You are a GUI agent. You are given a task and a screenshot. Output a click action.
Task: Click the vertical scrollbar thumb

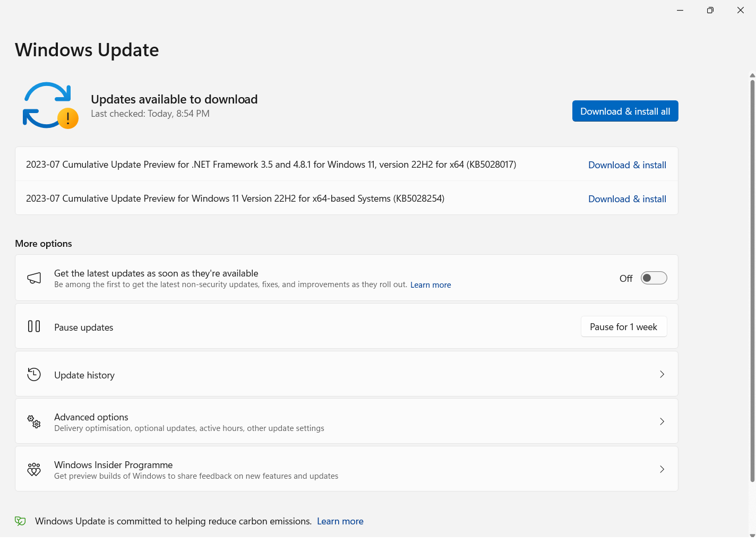coord(752,280)
